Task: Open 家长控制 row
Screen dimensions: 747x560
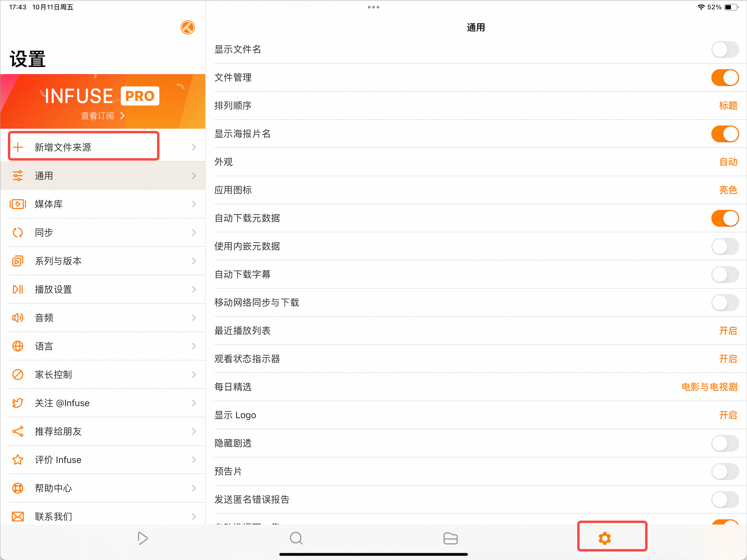Action: (103, 374)
